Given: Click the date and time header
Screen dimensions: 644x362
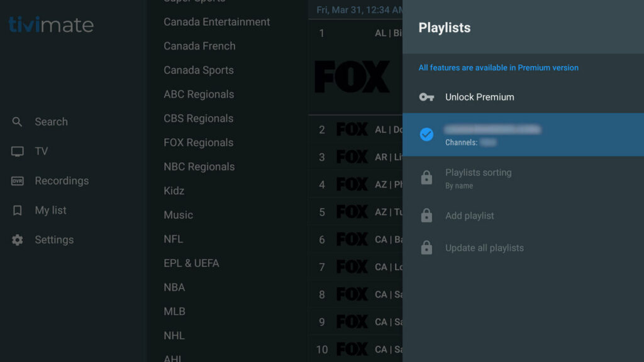Looking at the screenshot, I should pos(359,10).
